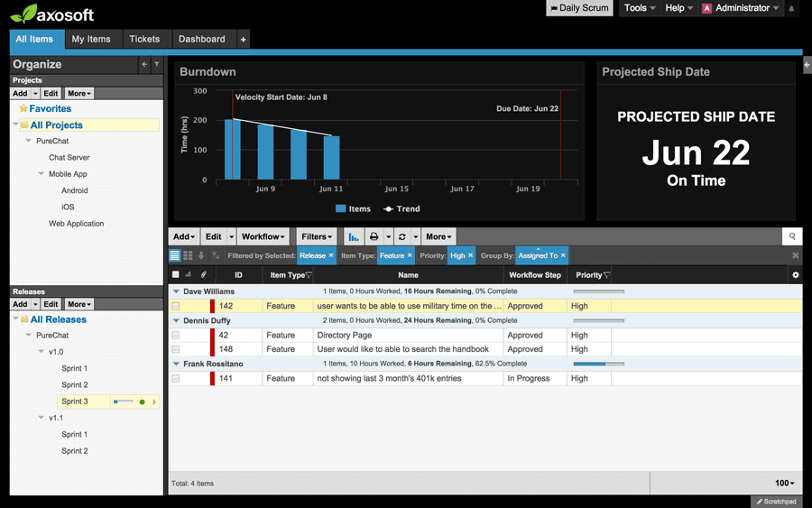Check the box for item 42
Image resolution: width=812 pixels, height=508 pixels.
pos(176,336)
